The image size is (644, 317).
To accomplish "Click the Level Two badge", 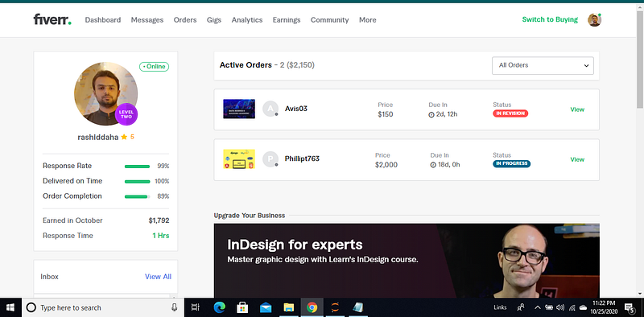I will [x=126, y=114].
